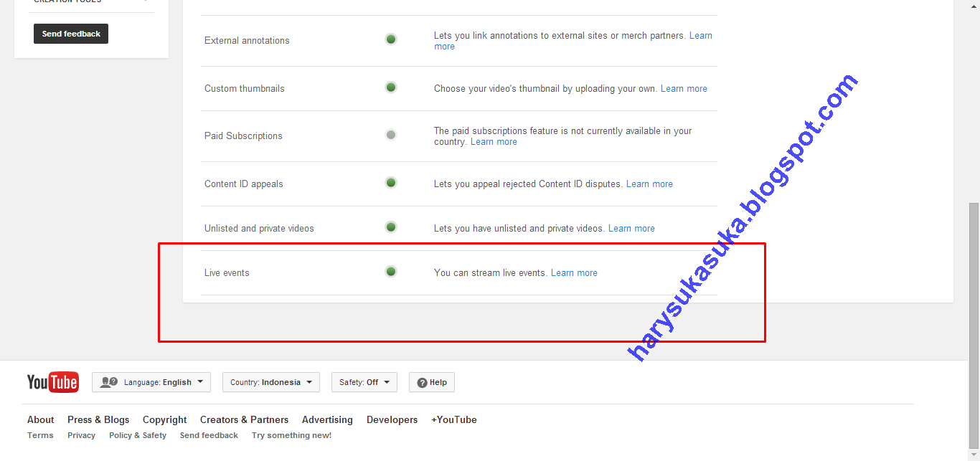
Task: Select the Unlisted and private videos label
Action: [x=259, y=228]
